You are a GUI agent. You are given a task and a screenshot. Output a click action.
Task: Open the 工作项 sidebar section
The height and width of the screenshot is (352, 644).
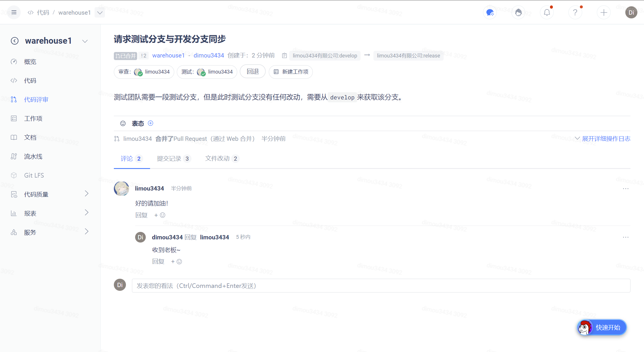point(33,118)
